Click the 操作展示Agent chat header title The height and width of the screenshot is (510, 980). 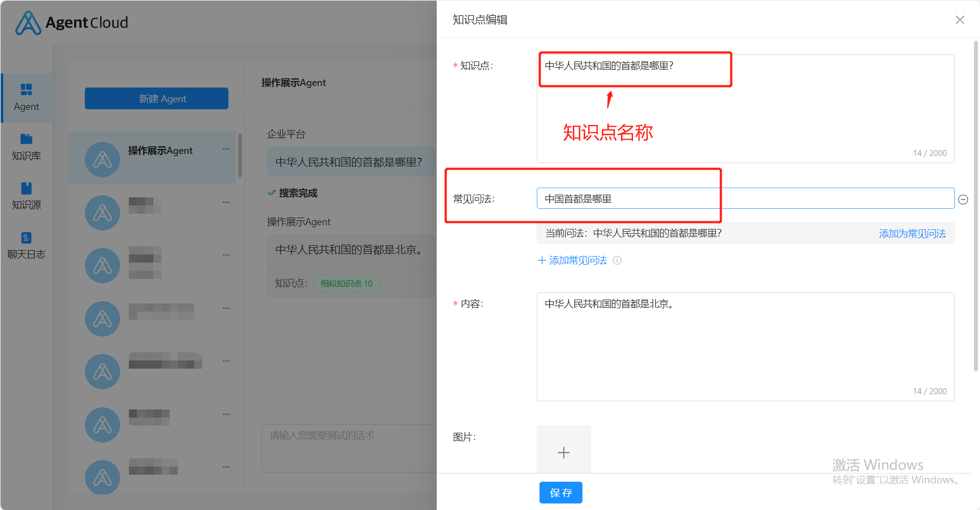pyautogui.click(x=294, y=83)
